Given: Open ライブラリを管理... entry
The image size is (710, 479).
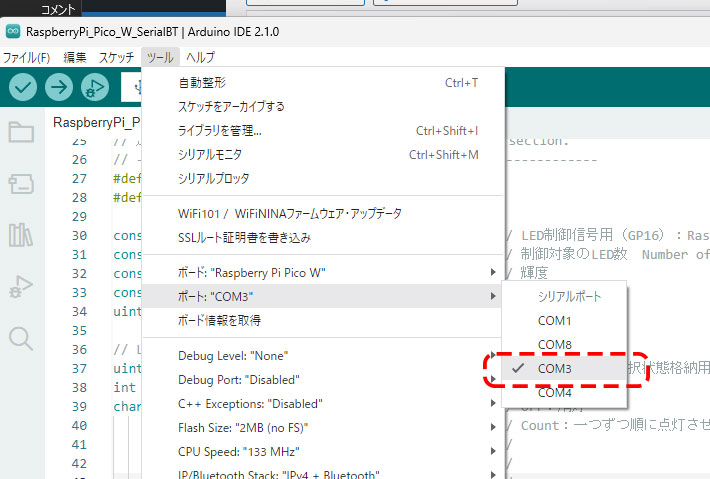Looking at the screenshot, I should point(322,131).
